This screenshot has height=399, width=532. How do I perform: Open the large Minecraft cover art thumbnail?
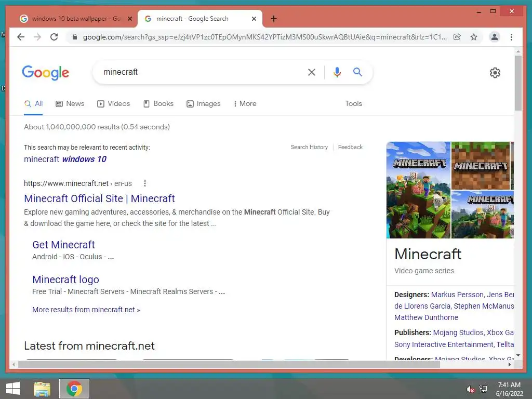click(418, 190)
